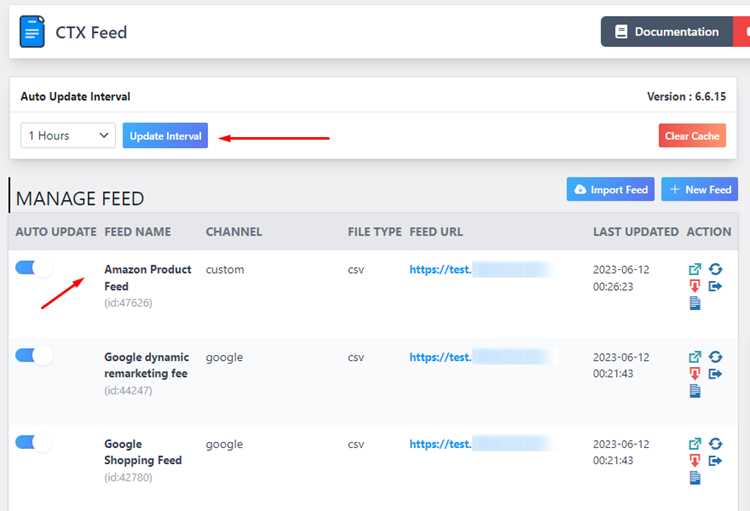Click the FEED URL column header

(436, 232)
